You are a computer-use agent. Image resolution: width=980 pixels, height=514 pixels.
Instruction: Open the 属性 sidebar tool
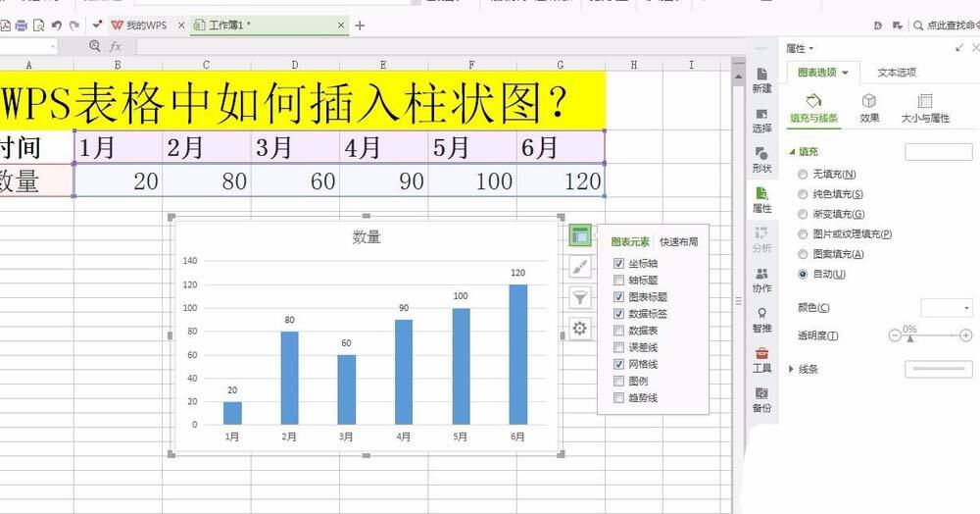[x=761, y=200]
